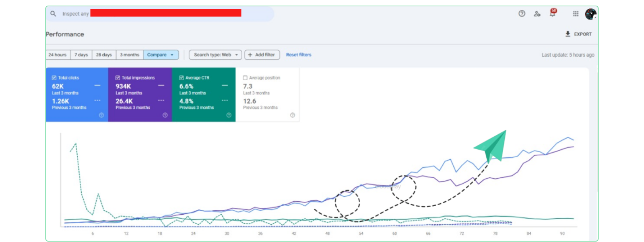Uncheck the Total clicks checkbox
Viewport: 644px width, 242px height.
coord(54,78)
